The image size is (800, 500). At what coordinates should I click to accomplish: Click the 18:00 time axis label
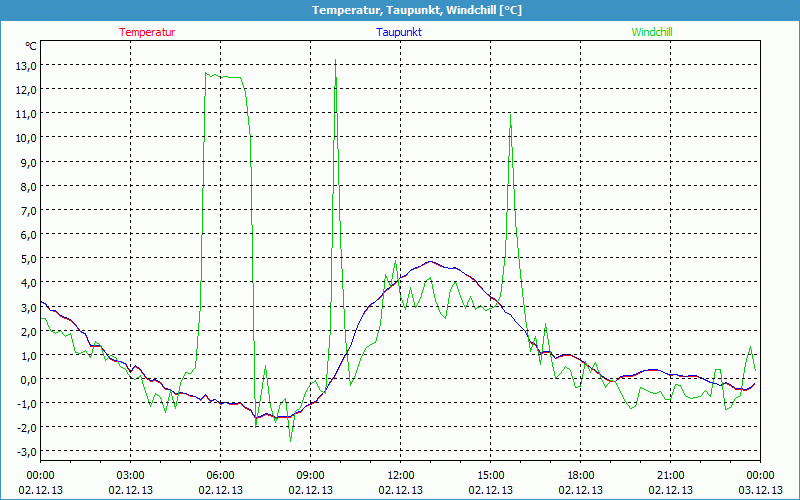click(580, 474)
